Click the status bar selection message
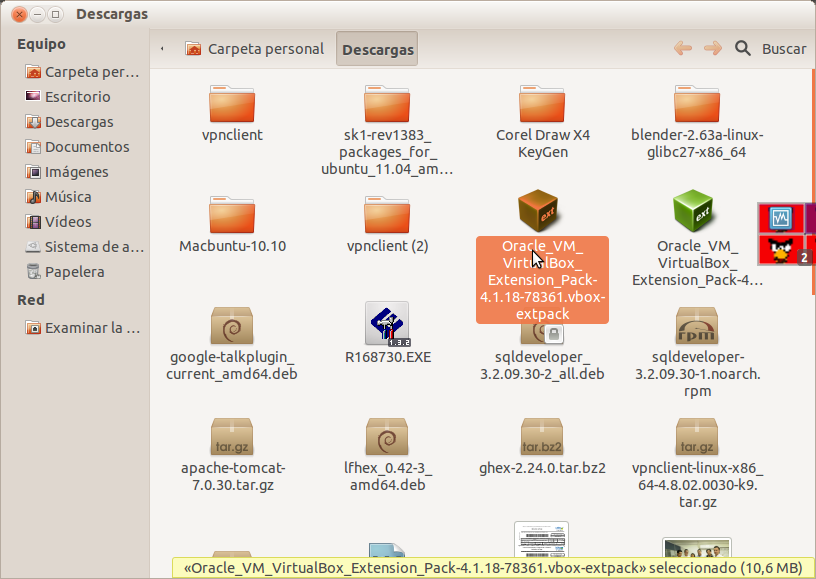Image resolution: width=816 pixels, height=579 pixels. pyautogui.click(x=493, y=568)
